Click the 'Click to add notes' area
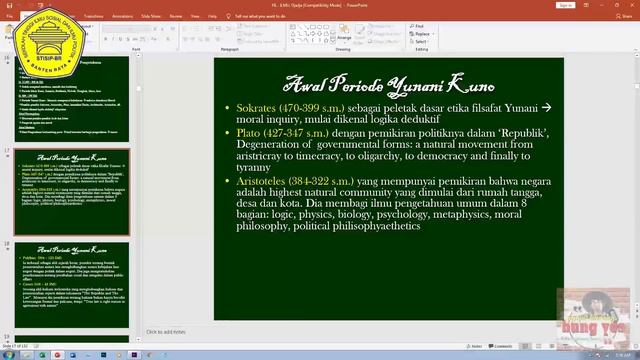 click(x=166, y=332)
